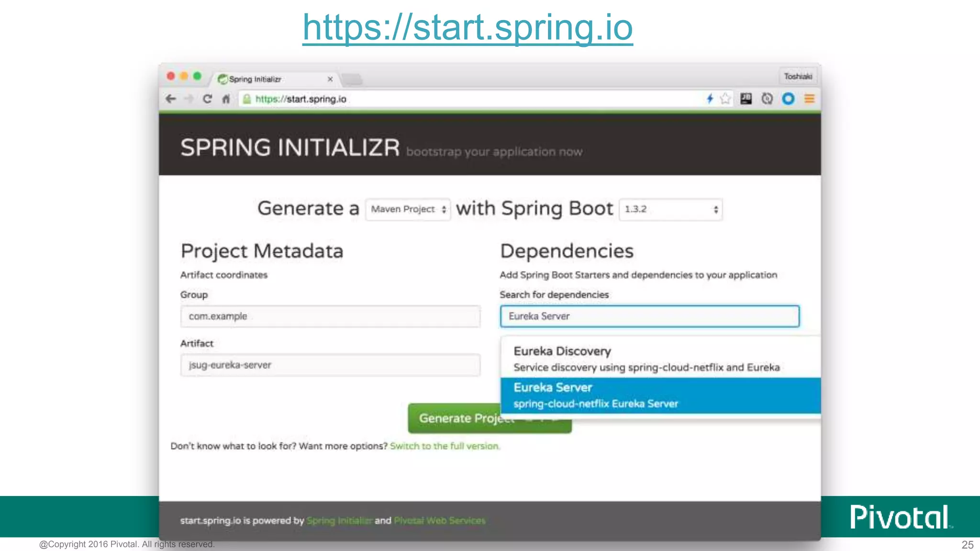980x551 pixels.
Task: Open the orange hamburger browser menu
Action: tap(809, 99)
